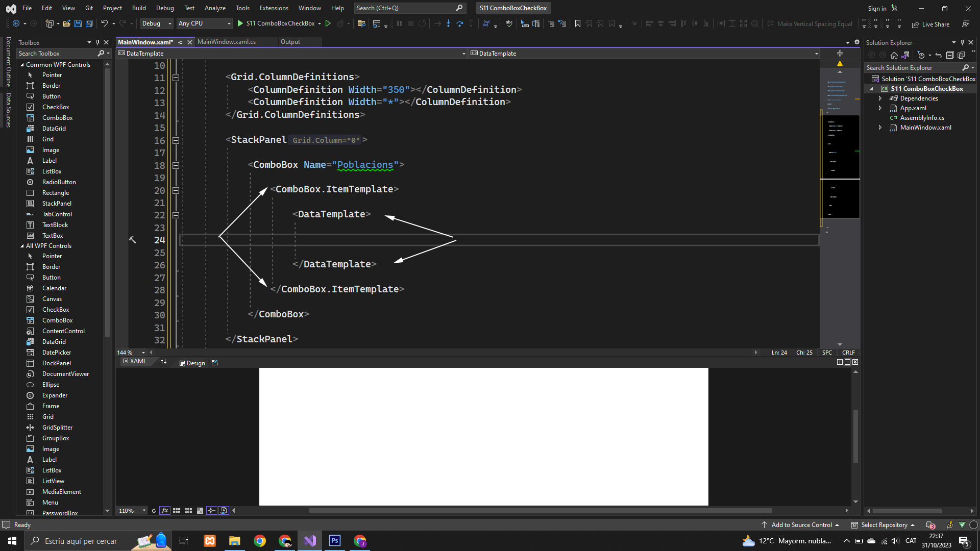Image resolution: width=980 pixels, height=551 pixels.
Task: Open file icon in toolbar
Action: click(66, 23)
